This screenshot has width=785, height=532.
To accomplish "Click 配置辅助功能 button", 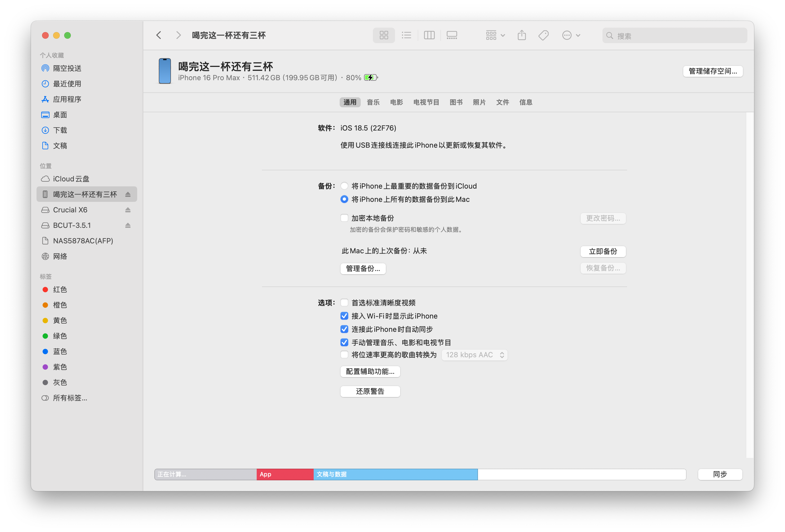I will click(370, 371).
